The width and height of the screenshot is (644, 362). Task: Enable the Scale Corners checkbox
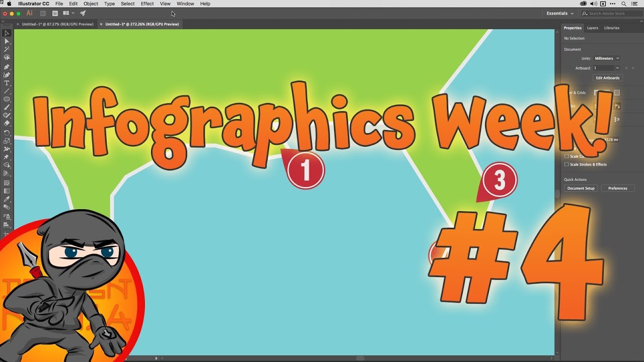pyautogui.click(x=567, y=156)
